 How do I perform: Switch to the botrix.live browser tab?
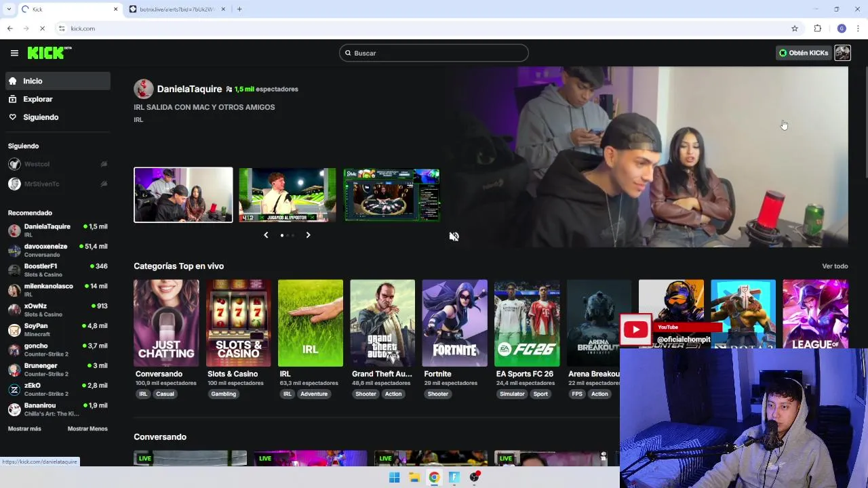click(176, 9)
